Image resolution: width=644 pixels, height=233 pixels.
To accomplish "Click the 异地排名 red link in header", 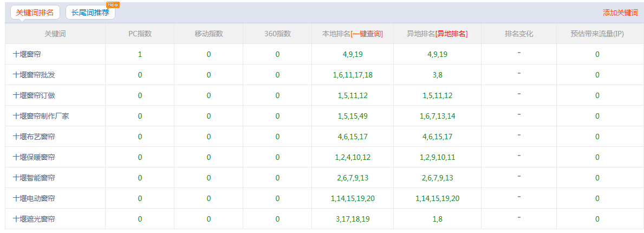I will pyautogui.click(x=451, y=34).
